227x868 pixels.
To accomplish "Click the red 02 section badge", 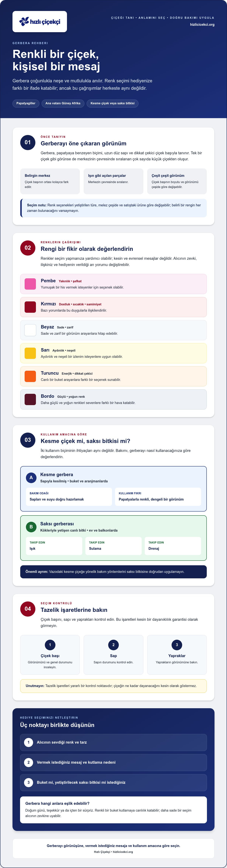I will coord(28,248).
